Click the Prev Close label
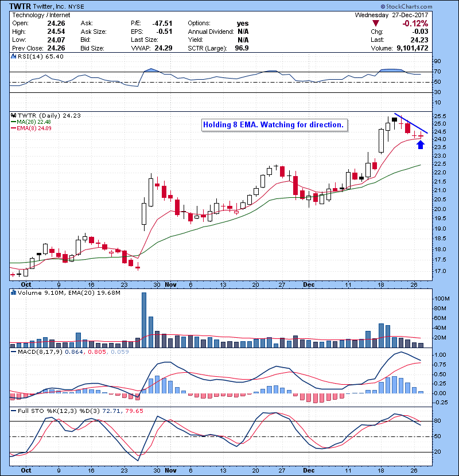Viewport: 459px width, 476px height. (x=28, y=48)
